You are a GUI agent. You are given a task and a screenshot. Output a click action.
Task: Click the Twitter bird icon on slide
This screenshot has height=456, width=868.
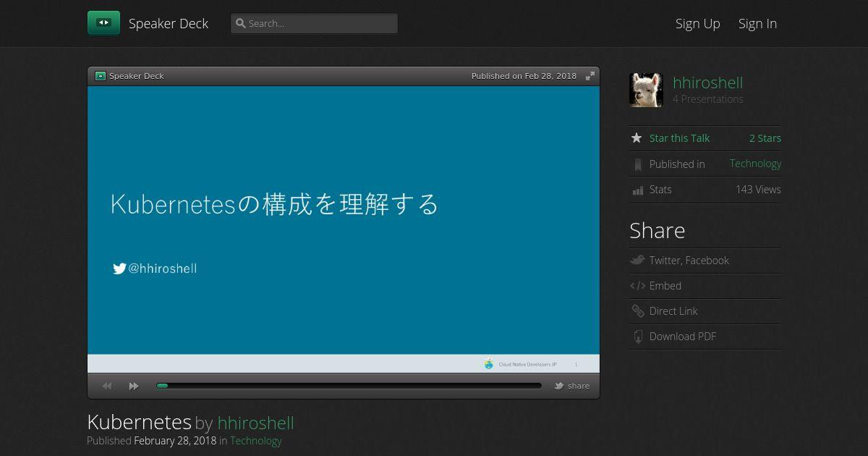(x=119, y=269)
